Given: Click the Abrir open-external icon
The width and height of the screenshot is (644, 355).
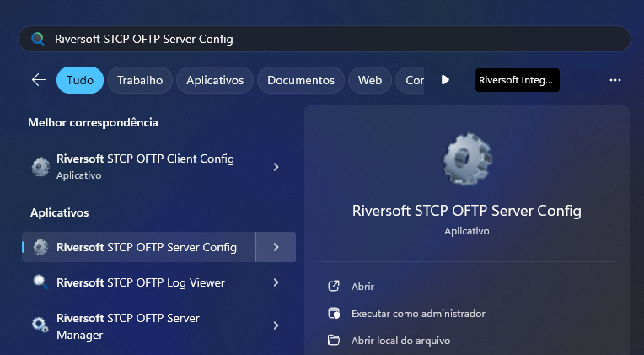Looking at the screenshot, I should point(334,287).
